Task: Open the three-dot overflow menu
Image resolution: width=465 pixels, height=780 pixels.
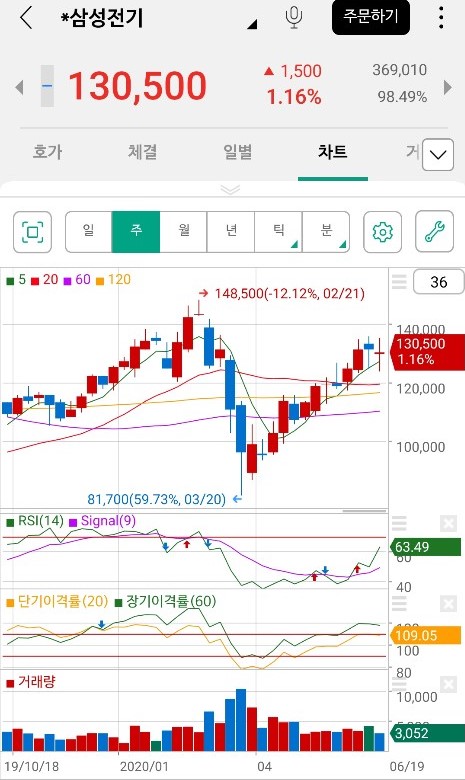Action: tap(441, 18)
